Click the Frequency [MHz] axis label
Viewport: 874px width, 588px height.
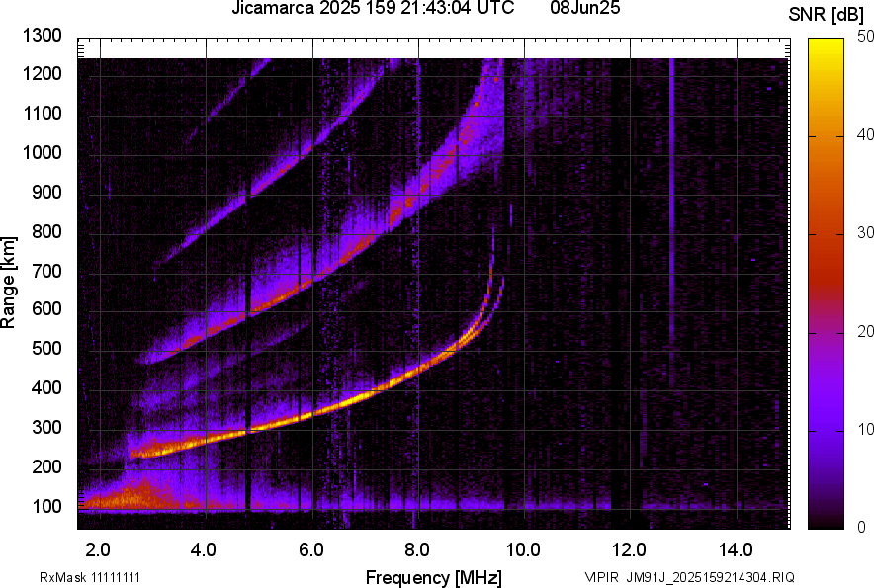[x=434, y=577]
